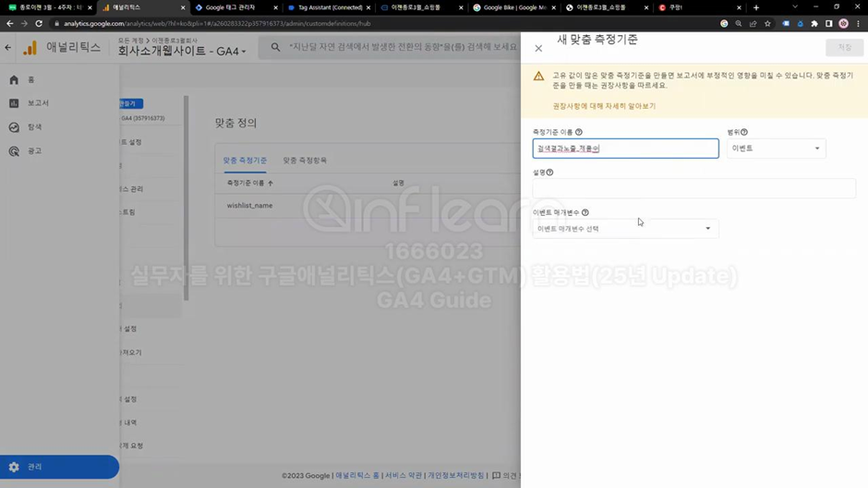Click the dimension name input field
The image size is (868, 488).
coord(625,149)
